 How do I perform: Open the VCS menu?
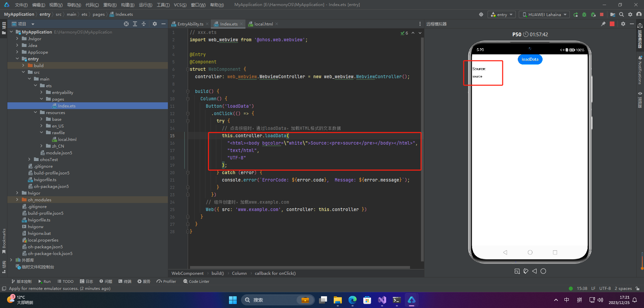(x=180, y=5)
